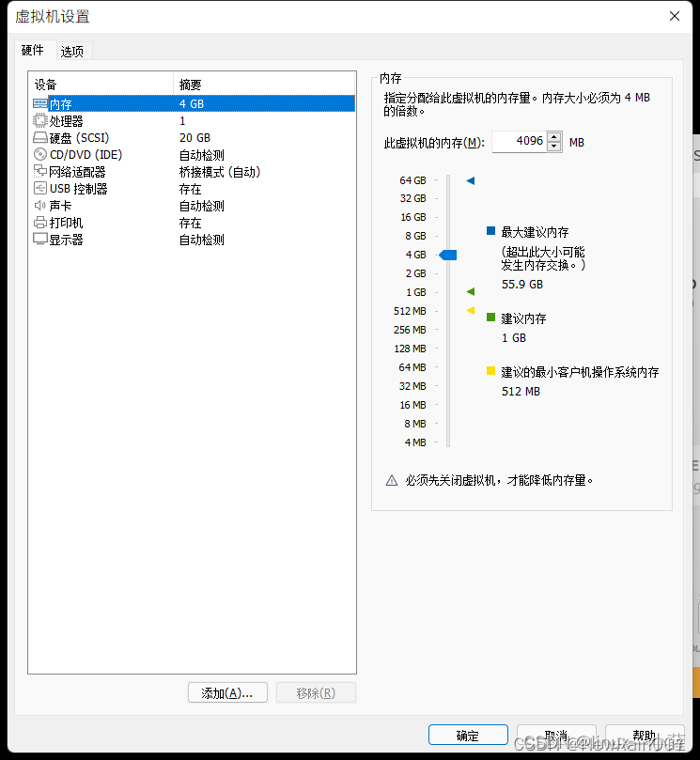Image resolution: width=700 pixels, height=760 pixels.
Task: Increase memory with the up stepper arrow
Action: [554, 137]
